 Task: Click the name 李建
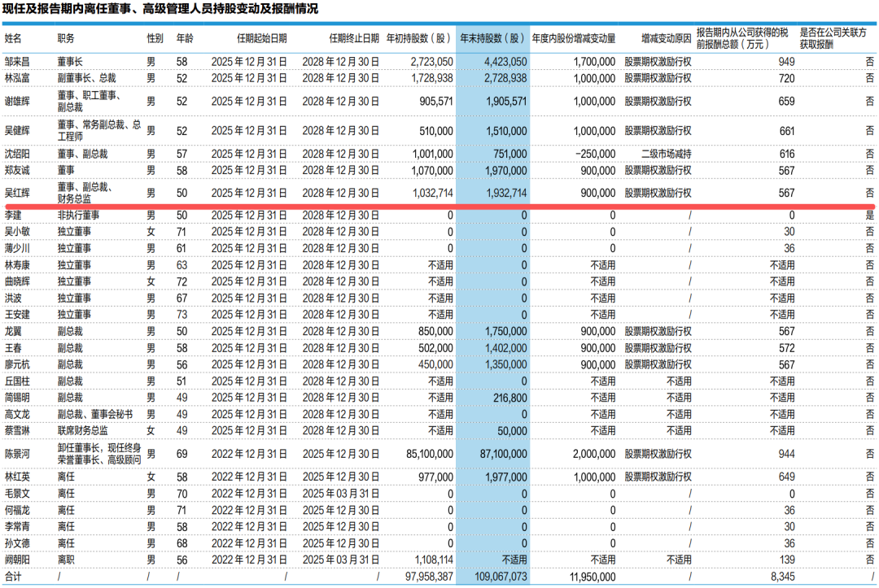tap(14, 215)
